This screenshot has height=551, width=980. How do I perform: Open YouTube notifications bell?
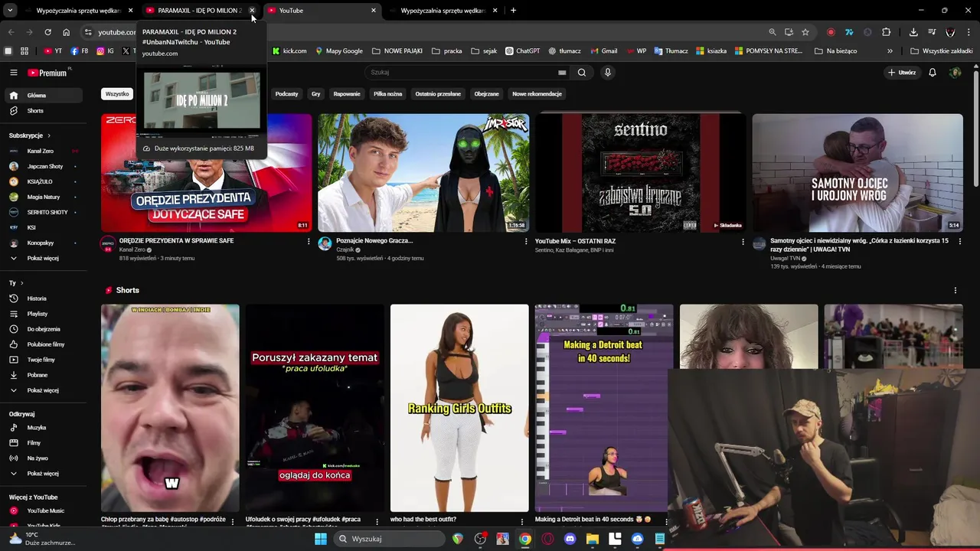(x=933, y=73)
